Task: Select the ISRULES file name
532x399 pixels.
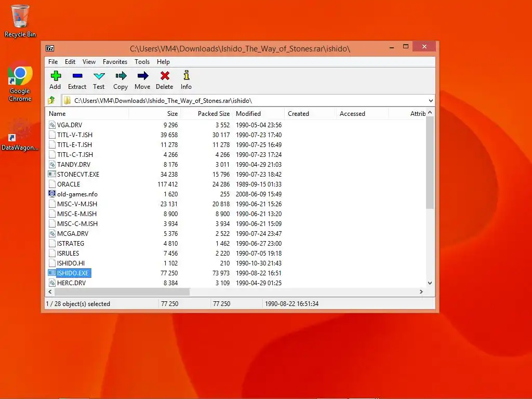Action: tap(68, 253)
